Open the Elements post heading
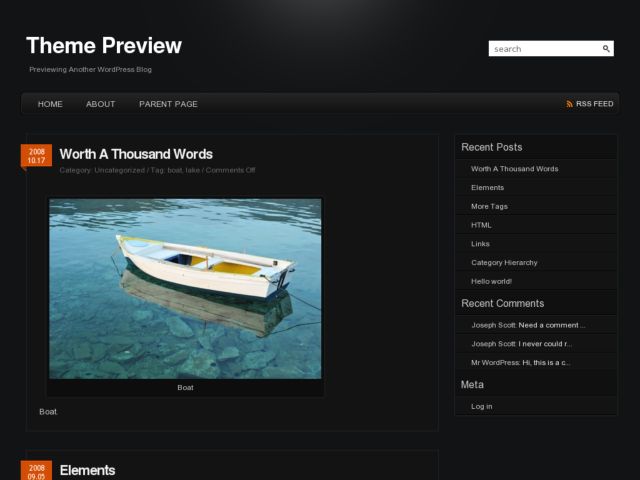 (87, 470)
